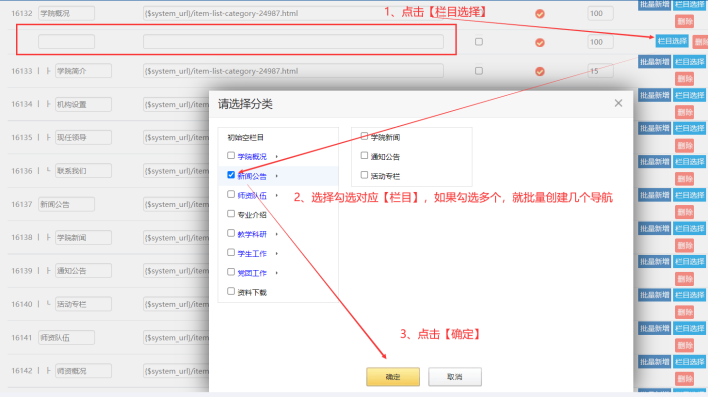Image resolution: width=708 pixels, height=398 pixels.
Task: Tick the 学院新闻 sub-category checkbox
Action: (x=364, y=136)
